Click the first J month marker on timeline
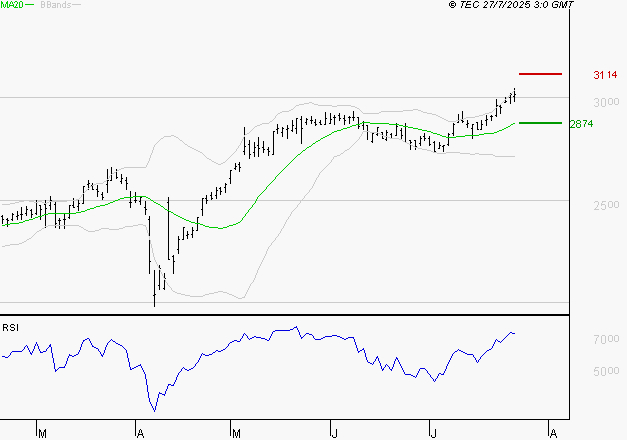The height and width of the screenshot is (440, 627). click(x=333, y=433)
